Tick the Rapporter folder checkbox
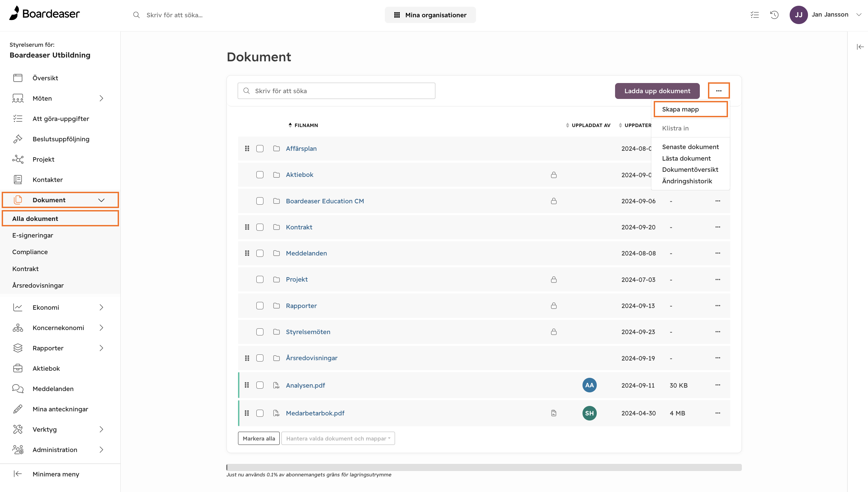This screenshot has width=868, height=492. 260,306
